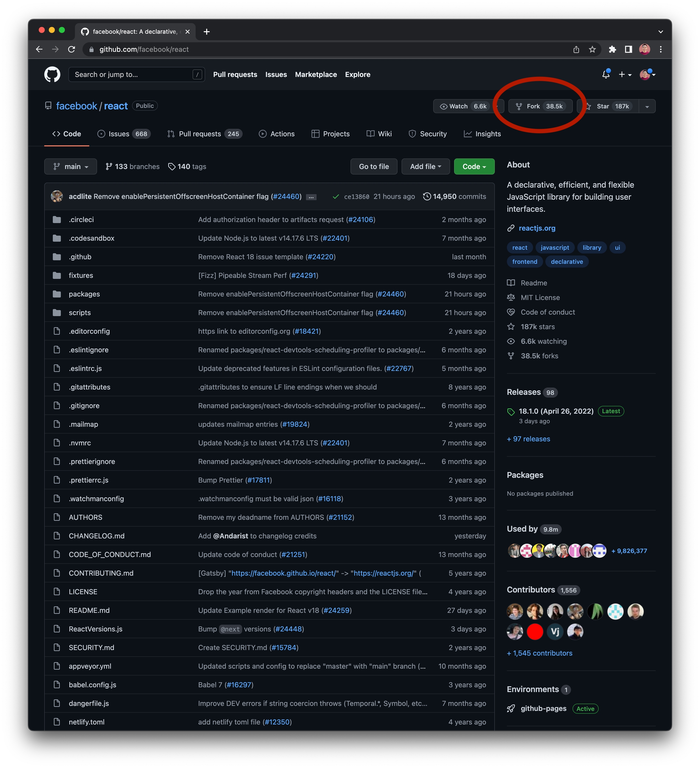
Task: Open the Pull requests repository tab
Action: point(204,134)
